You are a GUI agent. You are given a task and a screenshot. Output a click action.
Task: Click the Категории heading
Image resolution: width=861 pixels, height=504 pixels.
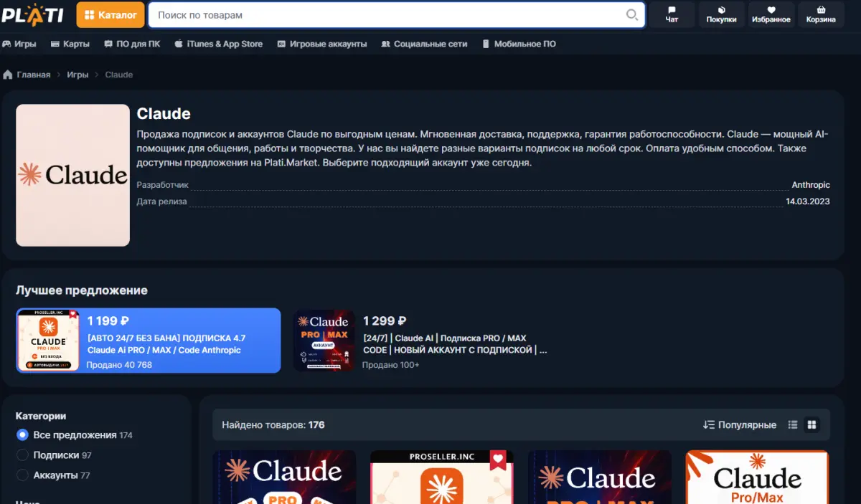click(x=41, y=416)
